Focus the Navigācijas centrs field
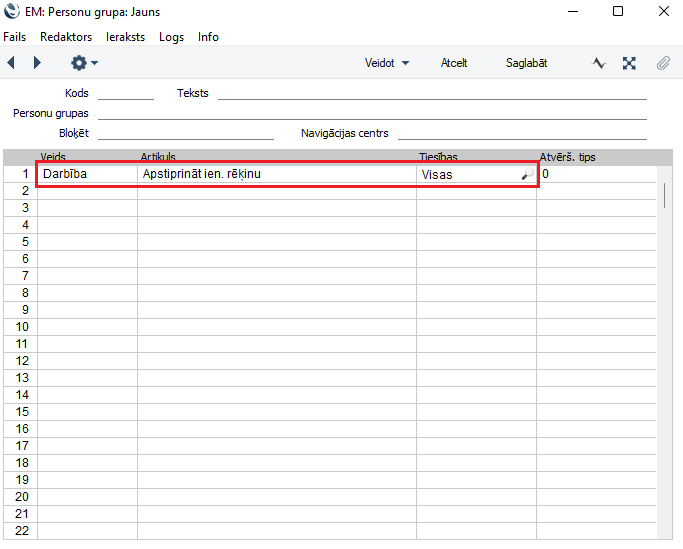Screen dimensions: 683x549 click(521, 133)
